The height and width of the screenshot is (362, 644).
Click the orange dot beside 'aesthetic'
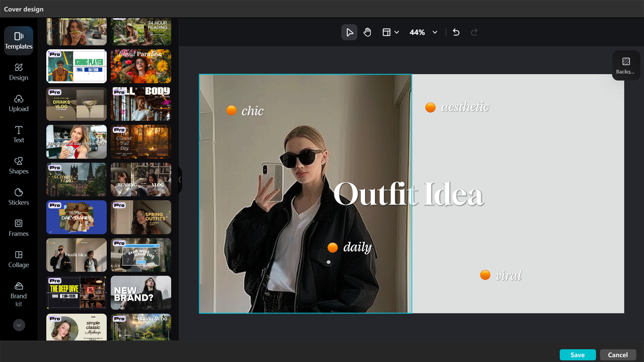point(430,107)
